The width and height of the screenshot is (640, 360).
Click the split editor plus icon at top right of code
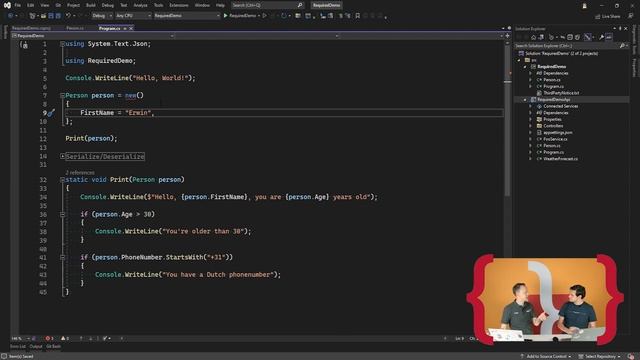[x=507, y=36]
